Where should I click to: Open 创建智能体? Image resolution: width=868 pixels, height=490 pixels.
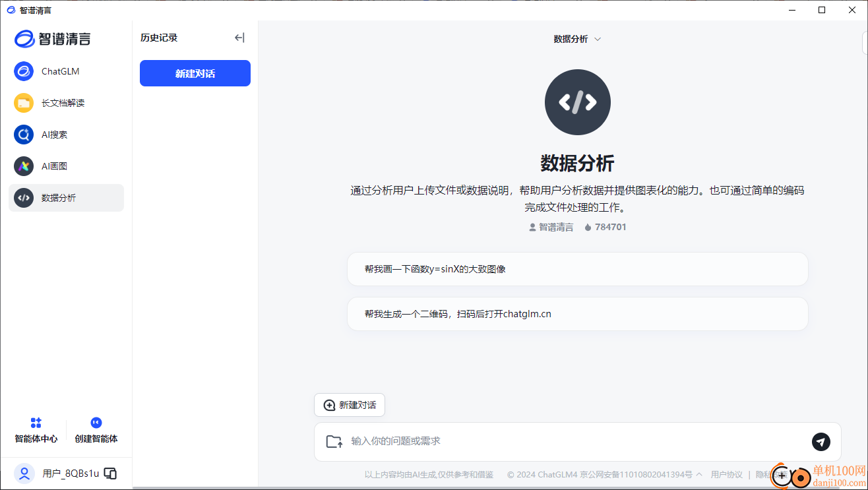tap(96, 430)
